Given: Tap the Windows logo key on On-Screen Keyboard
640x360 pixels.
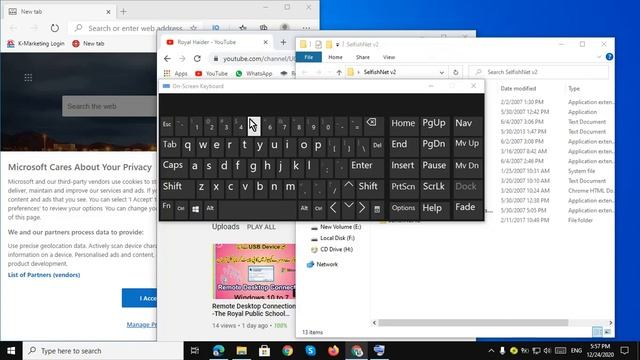Looking at the screenshot, I should 196,209.
